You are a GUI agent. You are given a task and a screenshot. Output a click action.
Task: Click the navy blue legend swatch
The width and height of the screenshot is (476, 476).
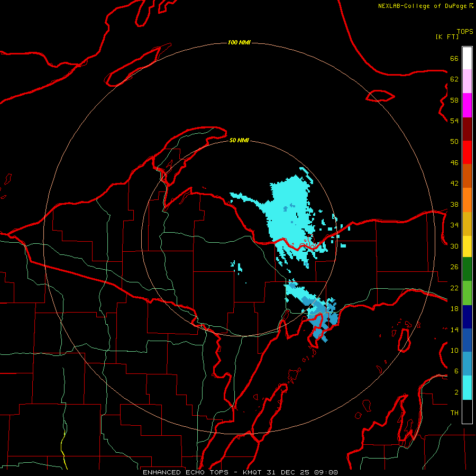coord(467,317)
